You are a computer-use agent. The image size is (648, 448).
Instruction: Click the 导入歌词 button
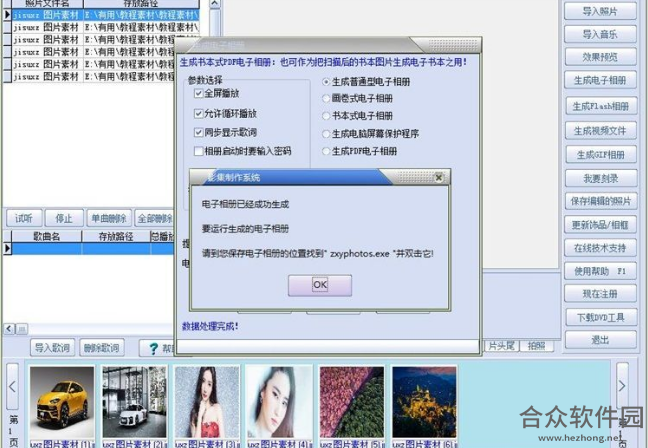52,348
